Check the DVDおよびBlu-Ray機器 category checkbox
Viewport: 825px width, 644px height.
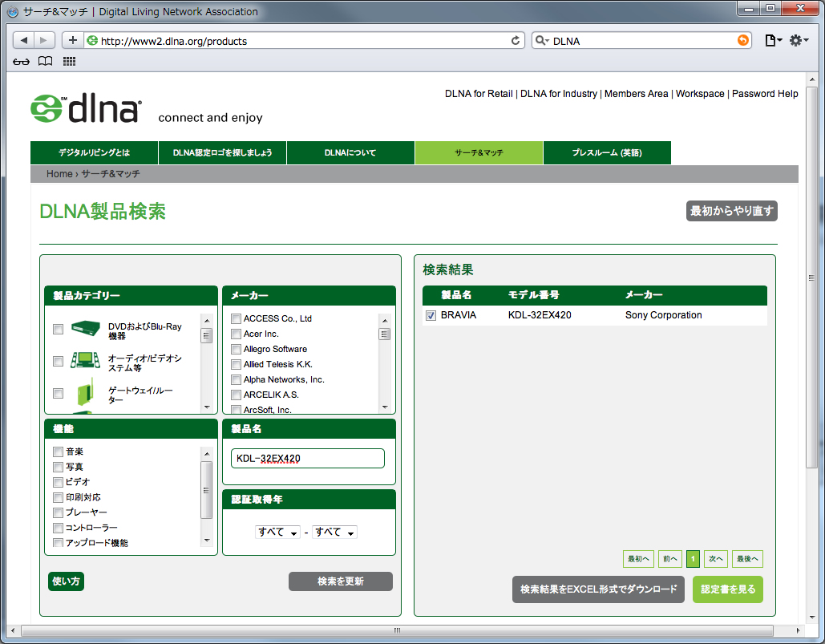[x=59, y=330]
